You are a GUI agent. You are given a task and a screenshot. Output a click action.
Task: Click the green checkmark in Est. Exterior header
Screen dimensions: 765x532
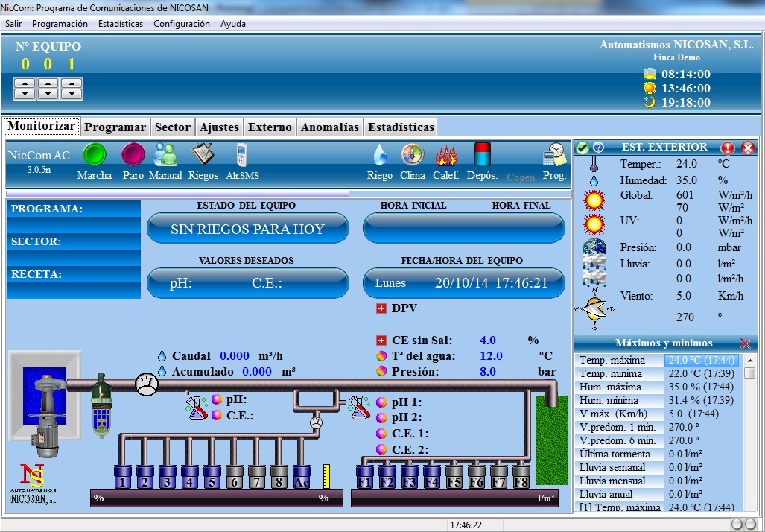582,148
